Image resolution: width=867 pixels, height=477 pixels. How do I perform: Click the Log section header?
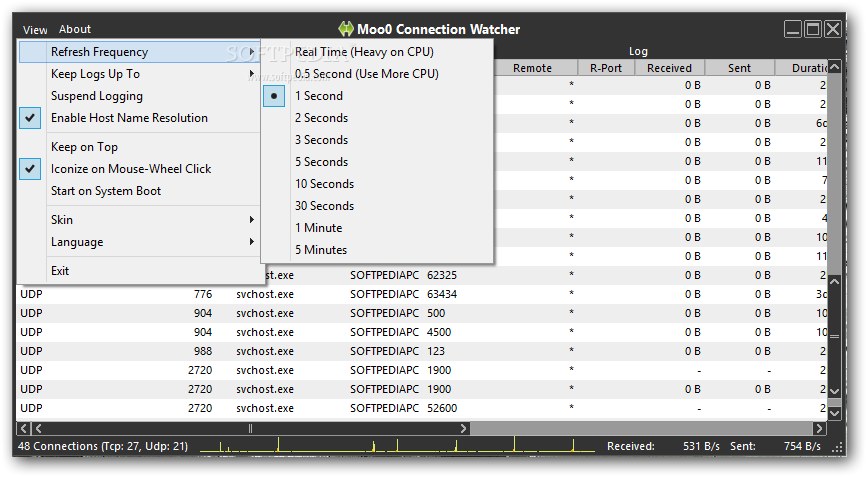[x=638, y=51]
